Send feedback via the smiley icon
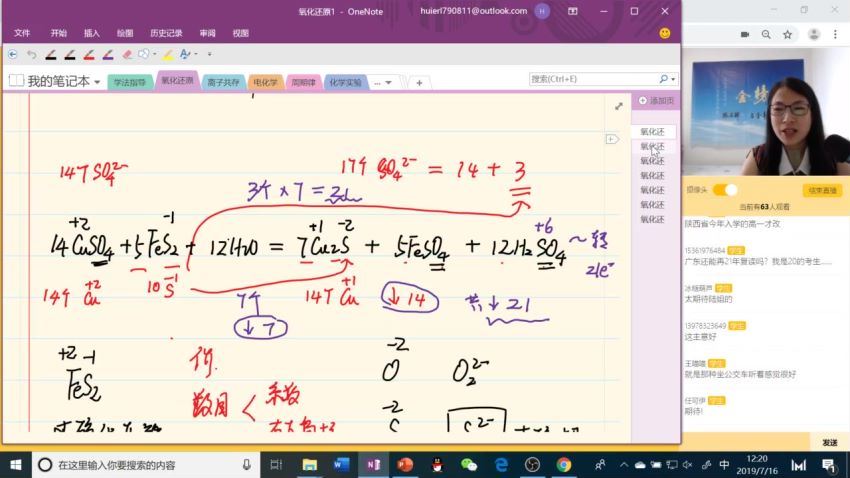Screen dimensions: 850x478 tap(665, 33)
